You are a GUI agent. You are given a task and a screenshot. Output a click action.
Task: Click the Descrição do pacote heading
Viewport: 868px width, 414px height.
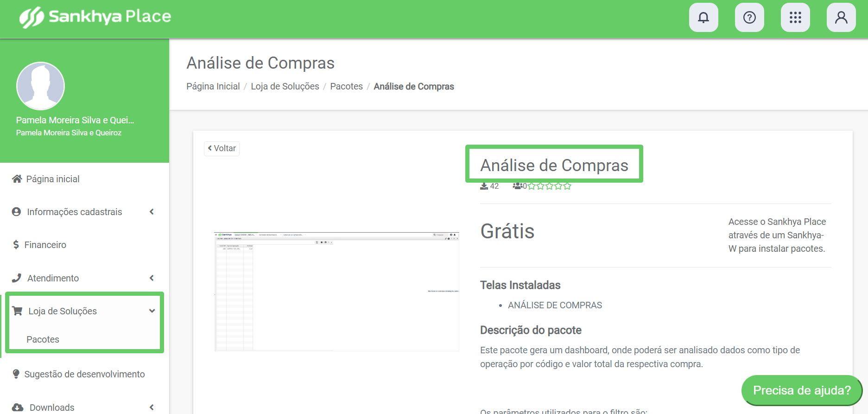tap(531, 330)
